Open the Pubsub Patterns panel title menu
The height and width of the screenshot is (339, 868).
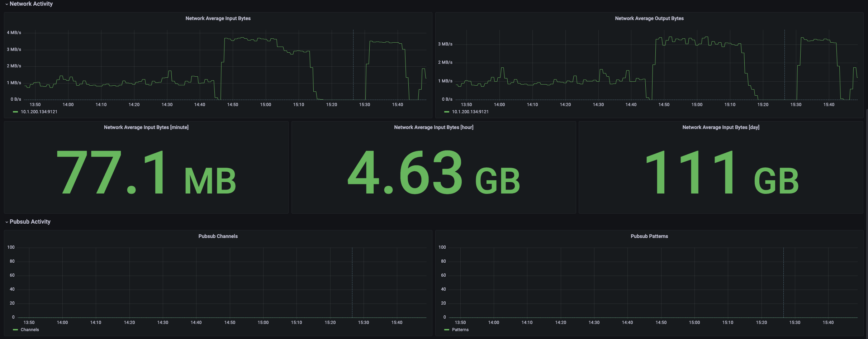pos(649,237)
